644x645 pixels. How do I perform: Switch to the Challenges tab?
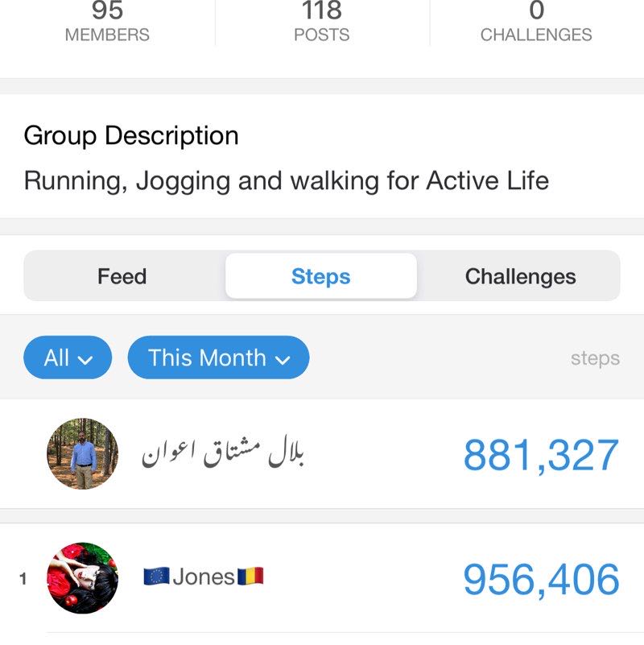[x=521, y=276]
